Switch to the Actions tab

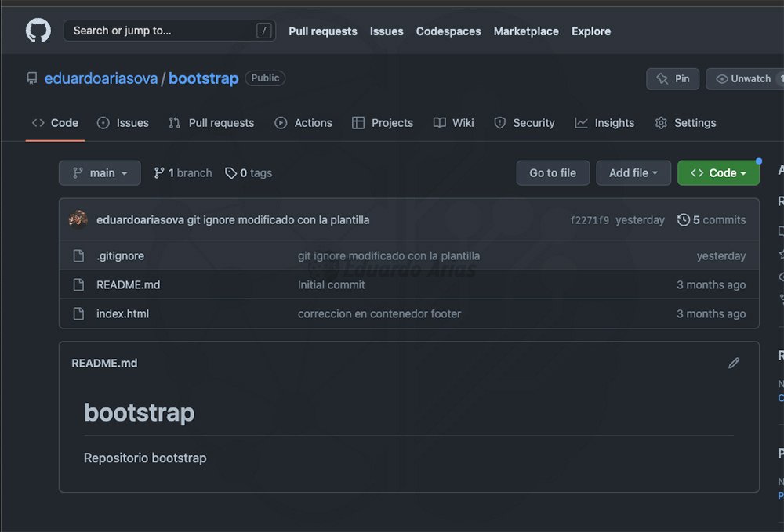[303, 123]
